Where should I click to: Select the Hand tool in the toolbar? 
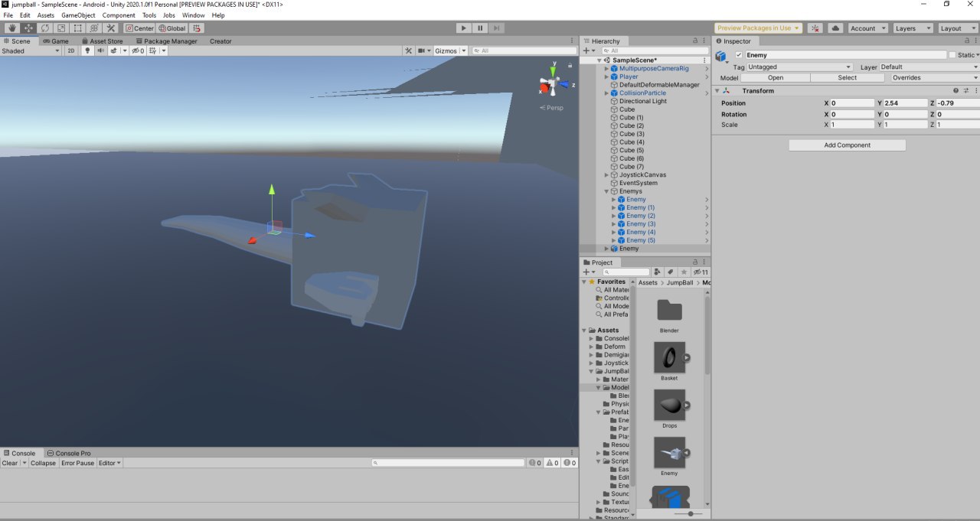(12, 28)
